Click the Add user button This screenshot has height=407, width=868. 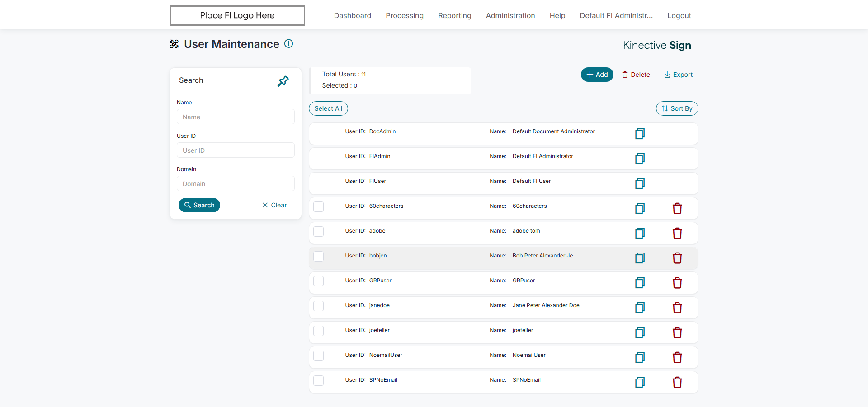click(x=597, y=75)
